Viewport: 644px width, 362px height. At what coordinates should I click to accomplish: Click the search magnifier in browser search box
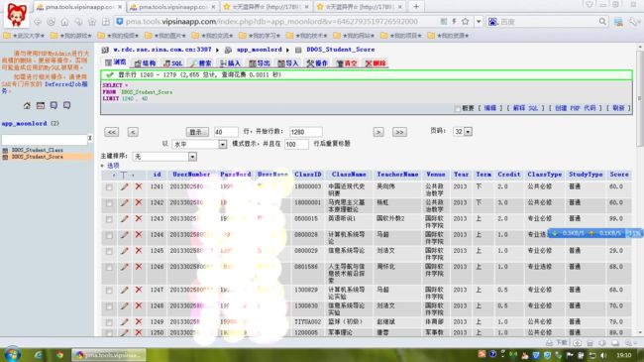(x=602, y=22)
